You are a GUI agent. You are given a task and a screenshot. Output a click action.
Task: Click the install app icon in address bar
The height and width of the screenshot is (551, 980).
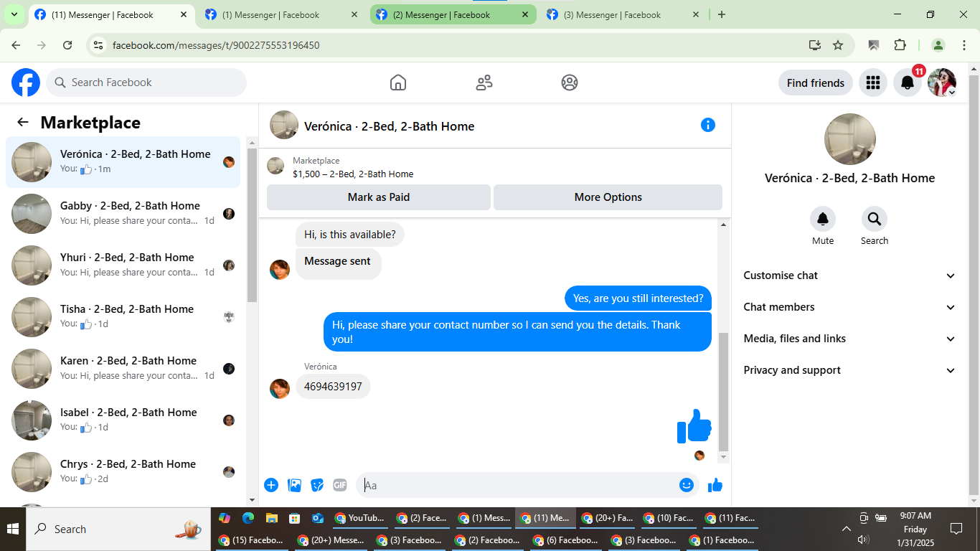click(x=814, y=45)
